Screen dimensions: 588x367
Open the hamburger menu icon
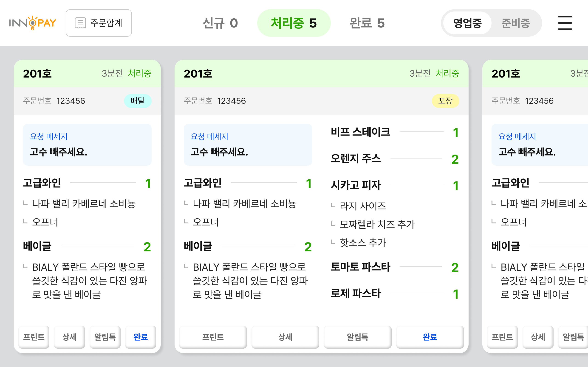(x=565, y=23)
